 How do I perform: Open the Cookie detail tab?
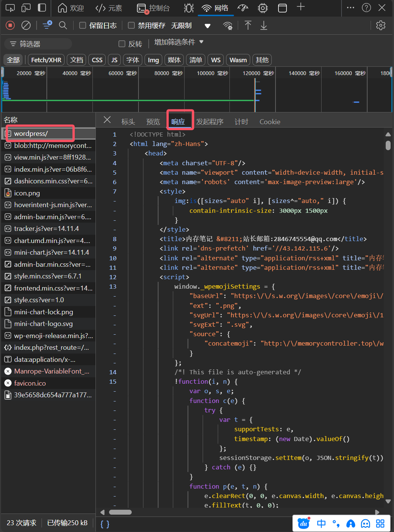tap(270, 122)
